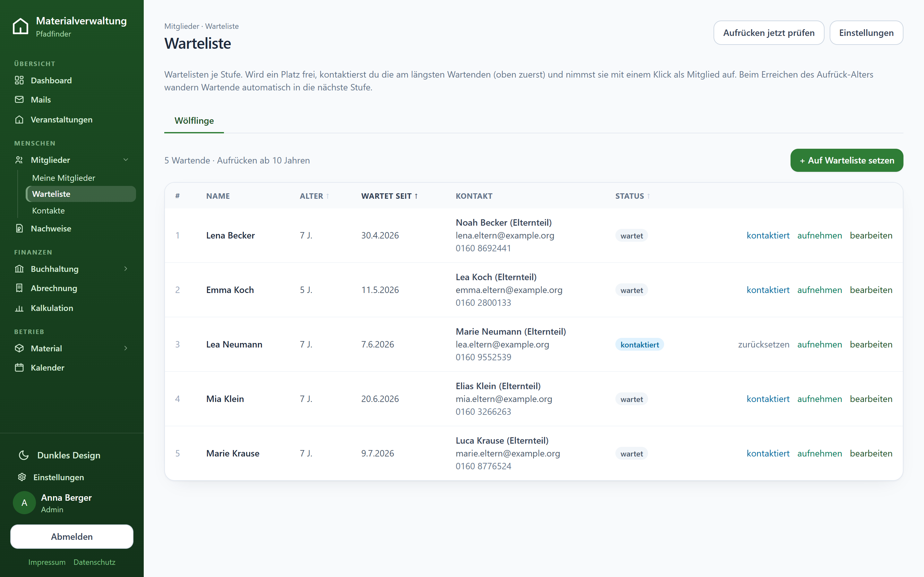This screenshot has width=924, height=577.
Task: Open the Mails envelope icon
Action: point(19,100)
